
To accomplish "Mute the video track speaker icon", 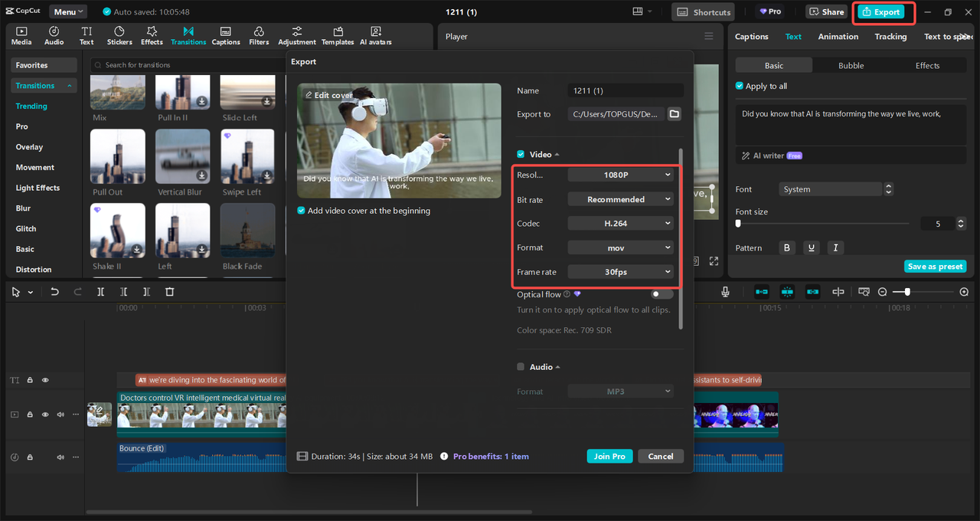I will 60,415.
